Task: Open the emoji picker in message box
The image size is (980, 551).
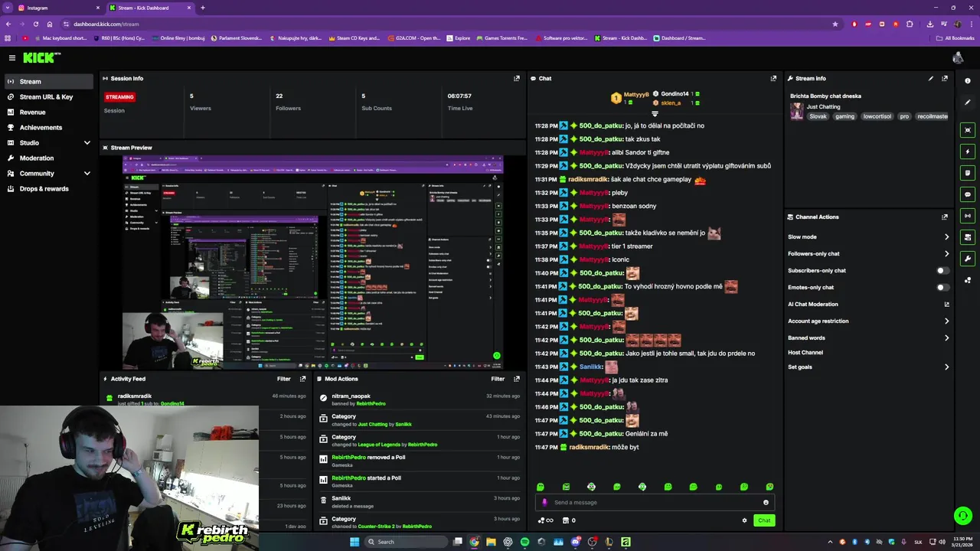Action: (766, 503)
